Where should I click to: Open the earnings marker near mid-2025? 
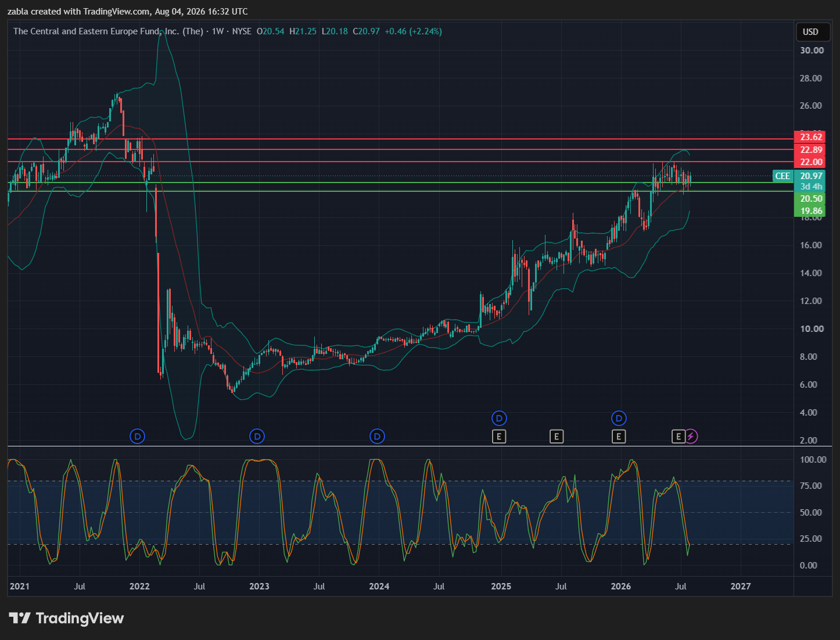coord(557,436)
